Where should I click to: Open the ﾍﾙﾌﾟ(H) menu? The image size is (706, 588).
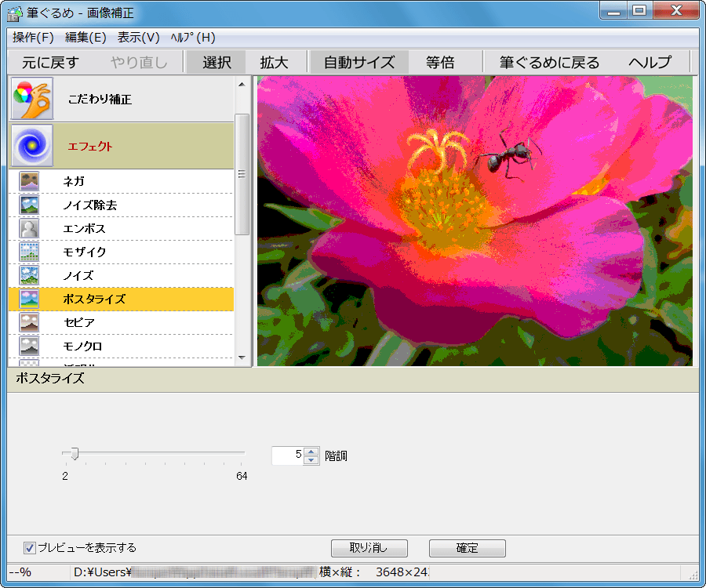pos(193,38)
